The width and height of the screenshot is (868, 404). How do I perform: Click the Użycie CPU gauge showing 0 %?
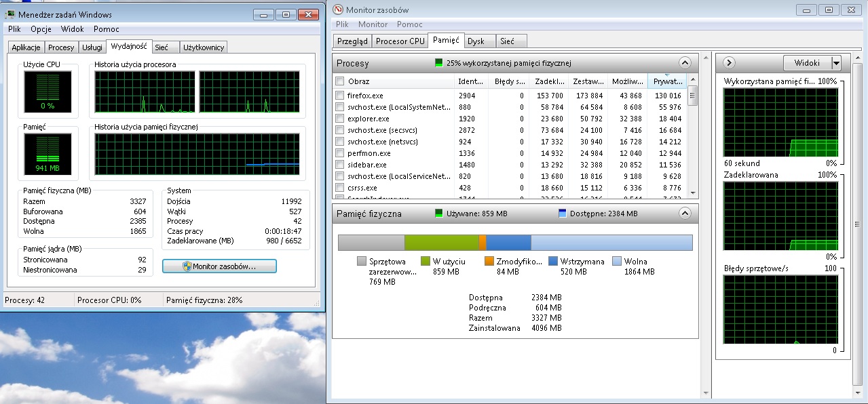(48, 92)
